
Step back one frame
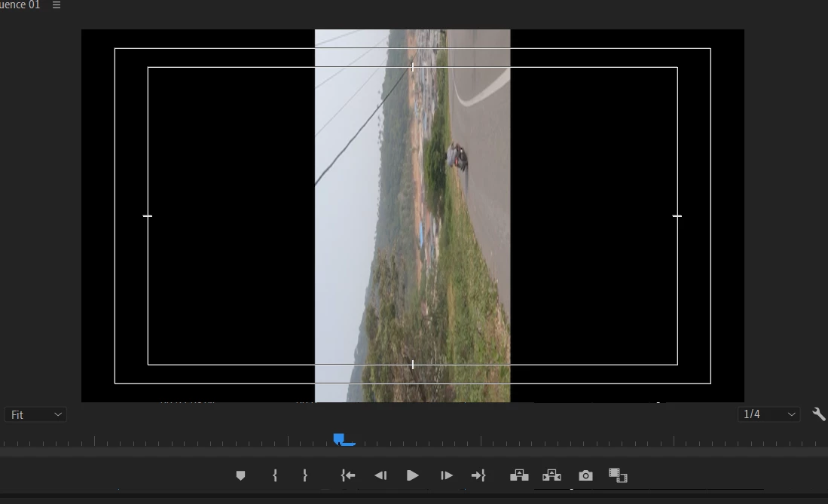coord(380,476)
